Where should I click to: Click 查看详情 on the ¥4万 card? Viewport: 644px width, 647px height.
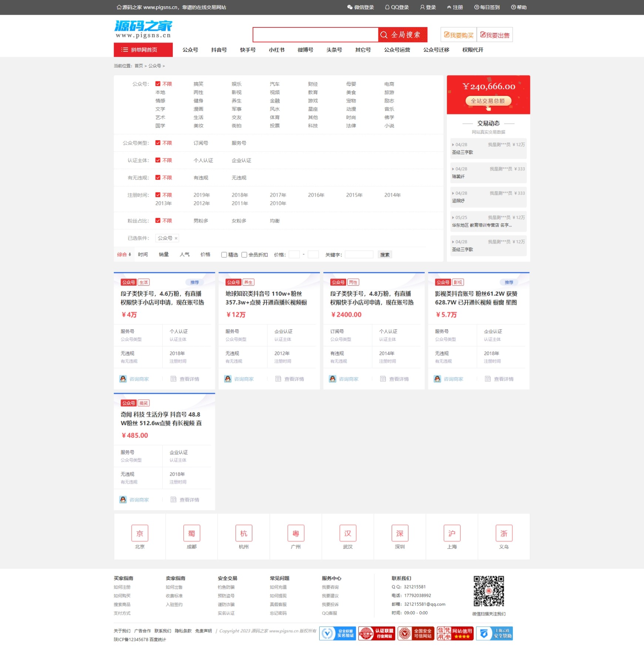click(185, 379)
